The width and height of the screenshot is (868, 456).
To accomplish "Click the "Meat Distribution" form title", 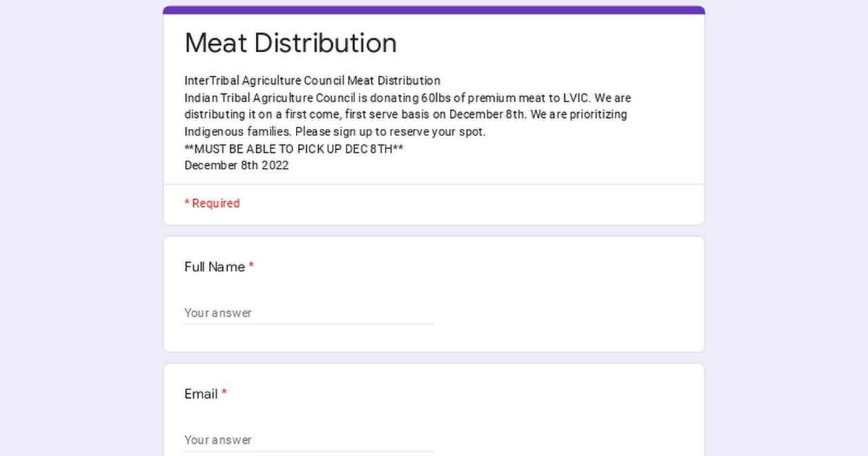I will 290,43.
